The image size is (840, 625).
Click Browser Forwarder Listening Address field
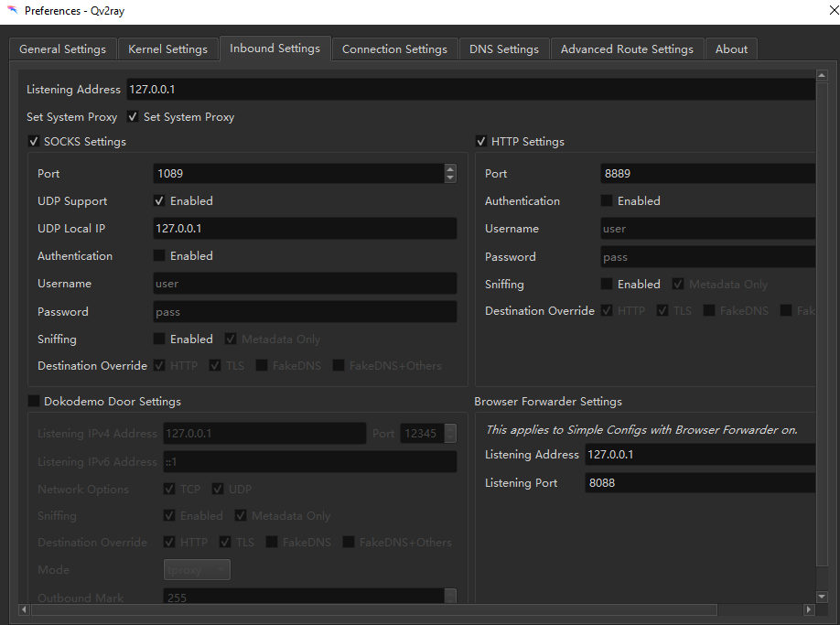pyautogui.click(x=700, y=455)
